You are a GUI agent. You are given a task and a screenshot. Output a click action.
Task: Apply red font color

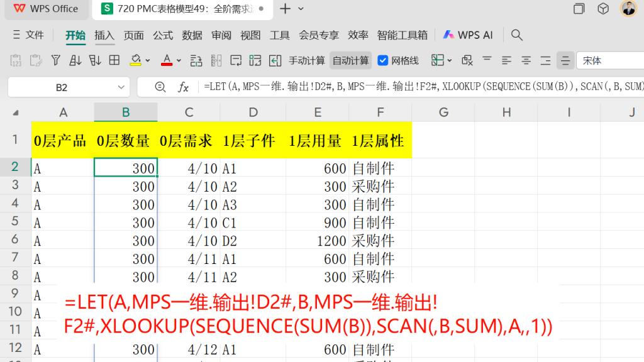click(166, 61)
